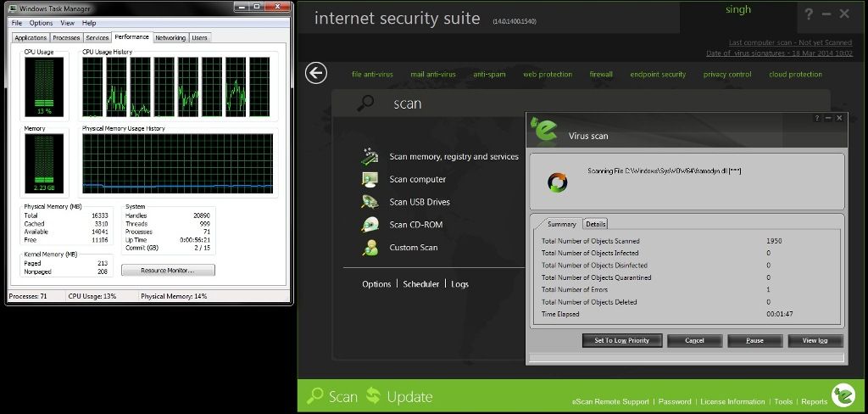Click Date of virus signatures link
Screen dimensions: 868x414
pyautogui.click(x=780, y=53)
